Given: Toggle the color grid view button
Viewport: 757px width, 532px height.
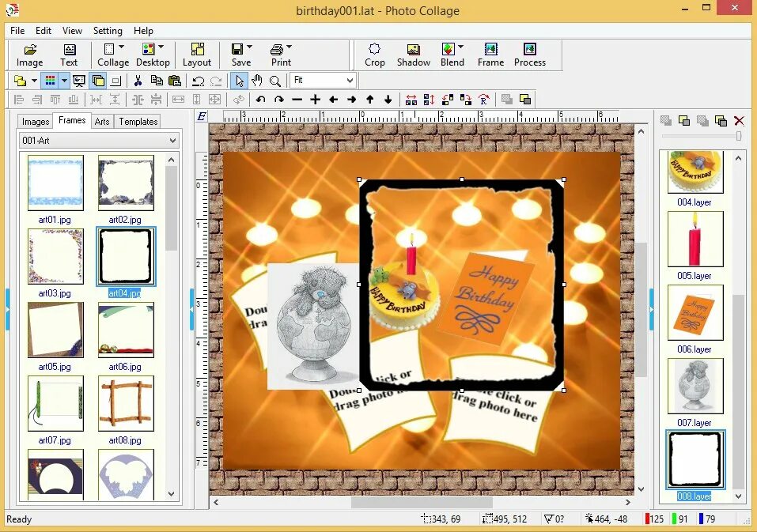Looking at the screenshot, I should coord(50,81).
